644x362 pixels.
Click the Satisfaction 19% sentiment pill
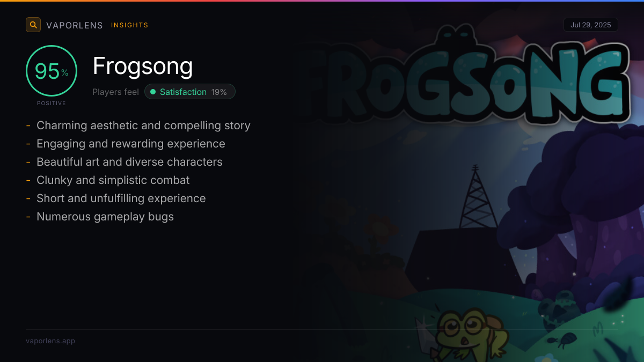pyautogui.click(x=190, y=92)
